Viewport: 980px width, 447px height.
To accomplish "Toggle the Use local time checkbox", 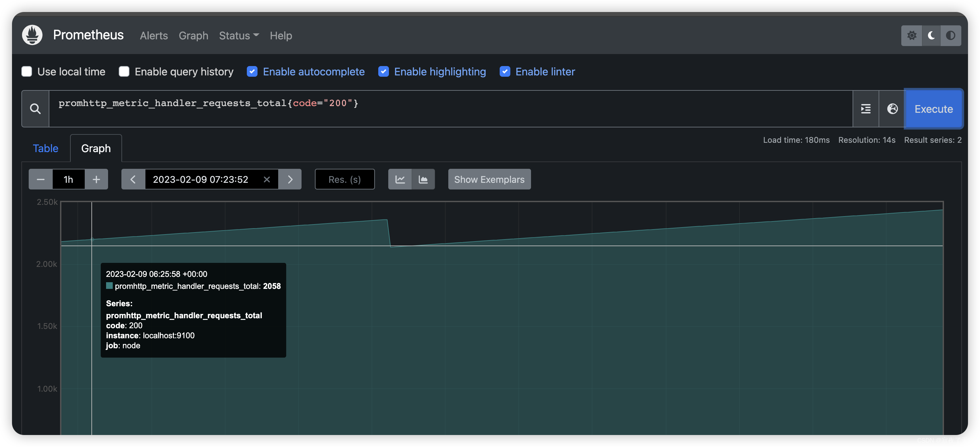I will 26,71.
